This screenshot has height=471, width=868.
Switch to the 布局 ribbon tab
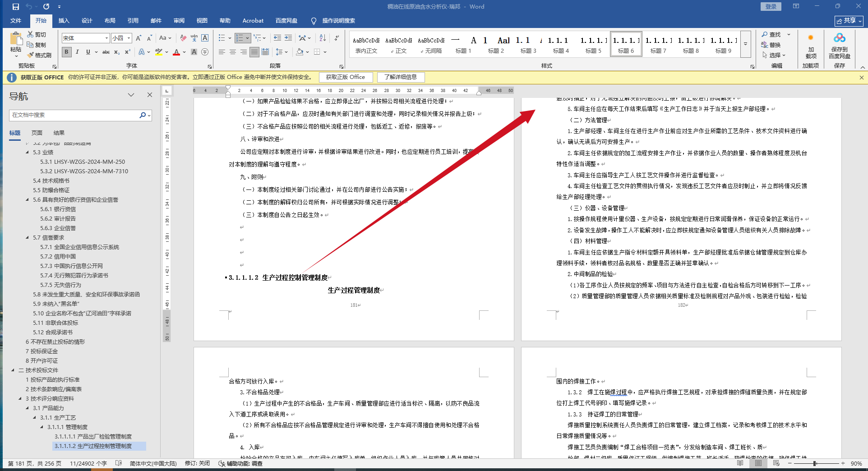pos(110,20)
